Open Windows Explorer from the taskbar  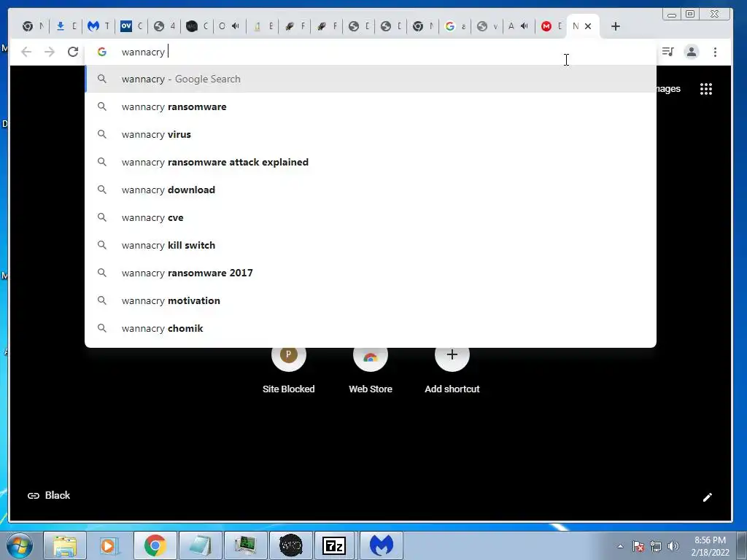[x=65, y=545]
